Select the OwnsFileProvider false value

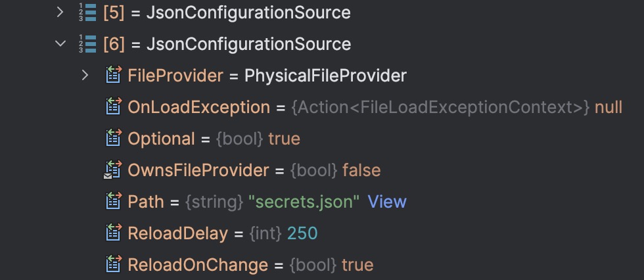(x=361, y=170)
